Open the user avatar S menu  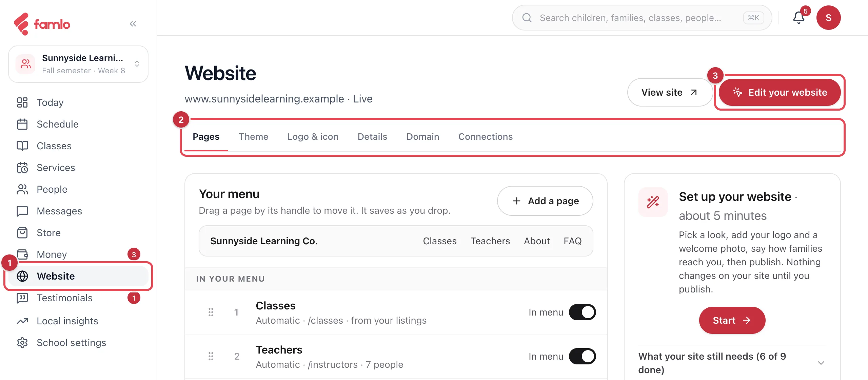[x=828, y=18]
